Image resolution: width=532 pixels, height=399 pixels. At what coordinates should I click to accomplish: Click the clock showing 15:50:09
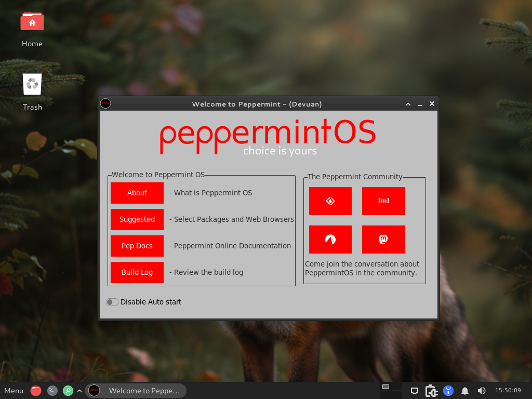click(x=508, y=391)
